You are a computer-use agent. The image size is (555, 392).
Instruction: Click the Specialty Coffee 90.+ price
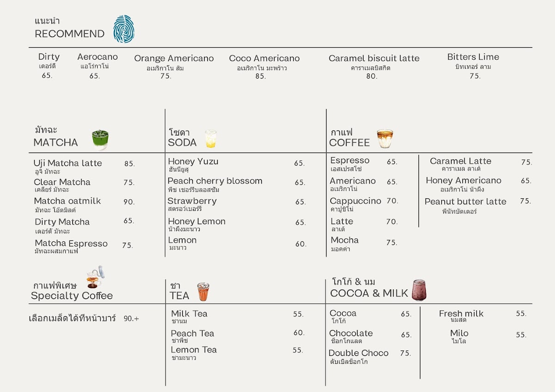point(131,318)
